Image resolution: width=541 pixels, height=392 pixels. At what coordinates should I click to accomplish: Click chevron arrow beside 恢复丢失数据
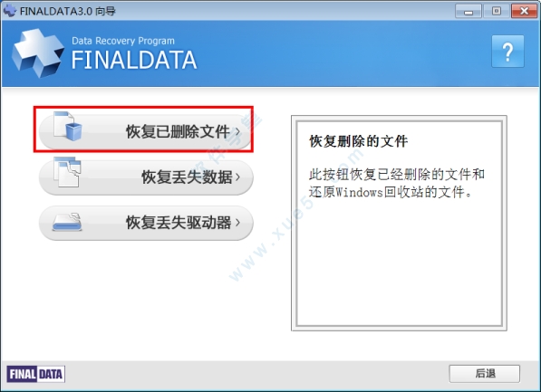pyautogui.click(x=237, y=177)
